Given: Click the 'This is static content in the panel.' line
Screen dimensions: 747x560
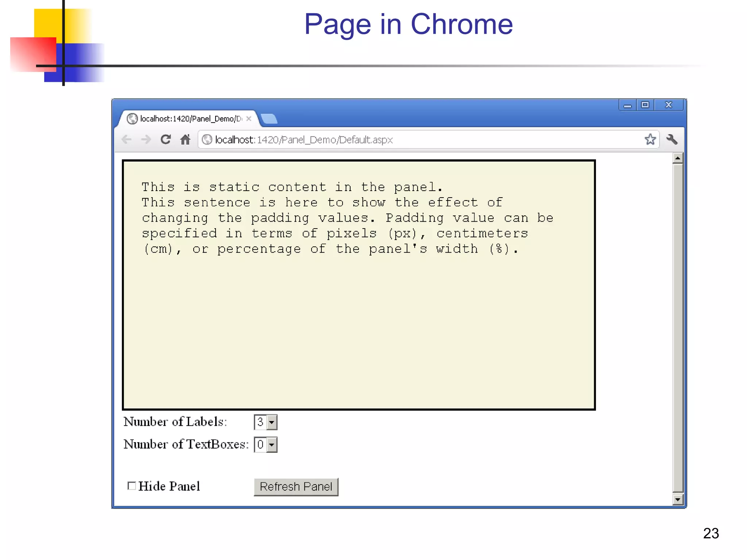Looking at the screenshot, I should click(x=292, y=187).
